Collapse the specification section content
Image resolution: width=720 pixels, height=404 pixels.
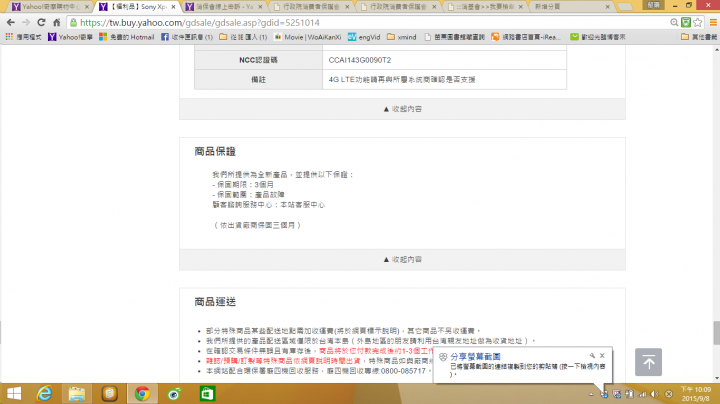402,109
